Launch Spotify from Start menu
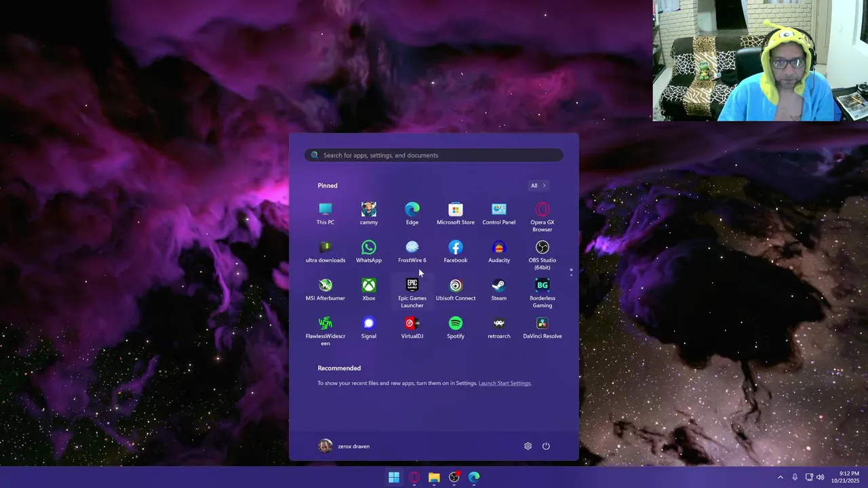The image size is (868, 488). (x=456, y=328)
